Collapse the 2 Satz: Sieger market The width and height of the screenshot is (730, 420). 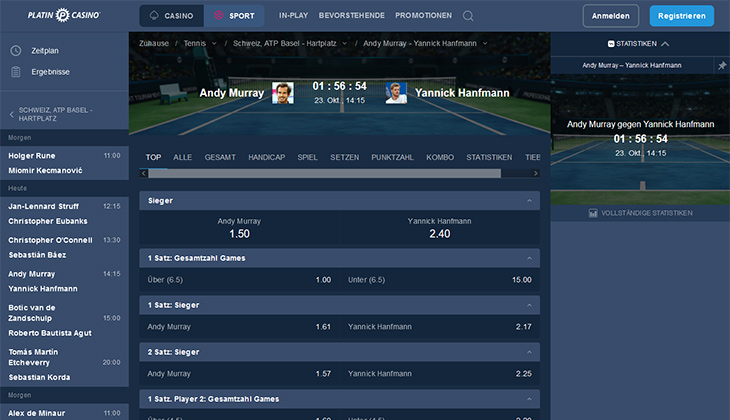pos(529,352)
